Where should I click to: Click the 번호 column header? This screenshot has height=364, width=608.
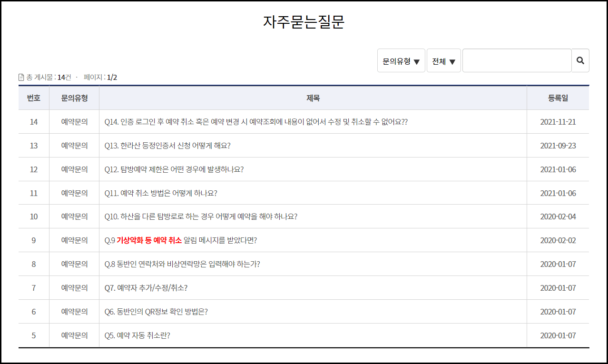click(x=34, y=98)
